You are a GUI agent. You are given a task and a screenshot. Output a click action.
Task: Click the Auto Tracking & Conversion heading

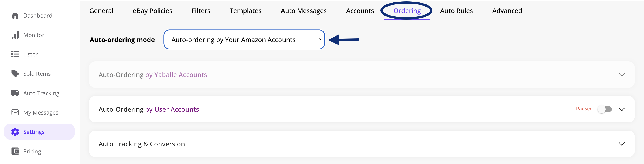(142, 144)
